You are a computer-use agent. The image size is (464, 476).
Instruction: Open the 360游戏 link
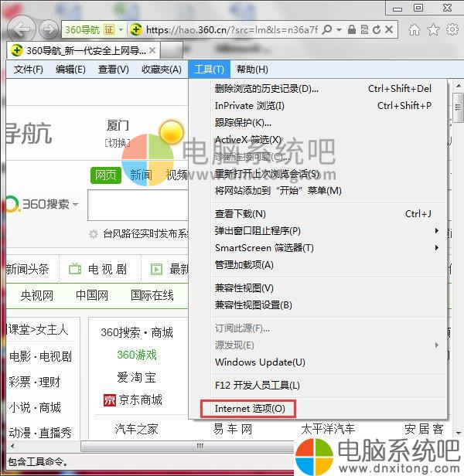136,355
